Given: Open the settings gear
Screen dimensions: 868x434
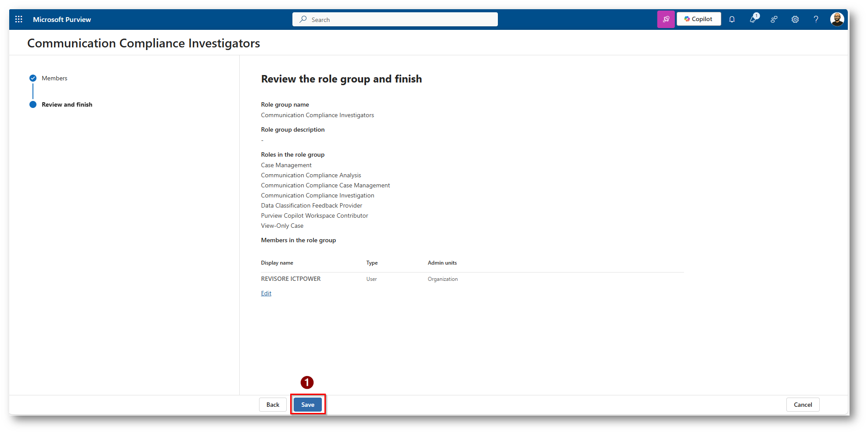Looking at the screenshot, I should (x=795, y=19).
